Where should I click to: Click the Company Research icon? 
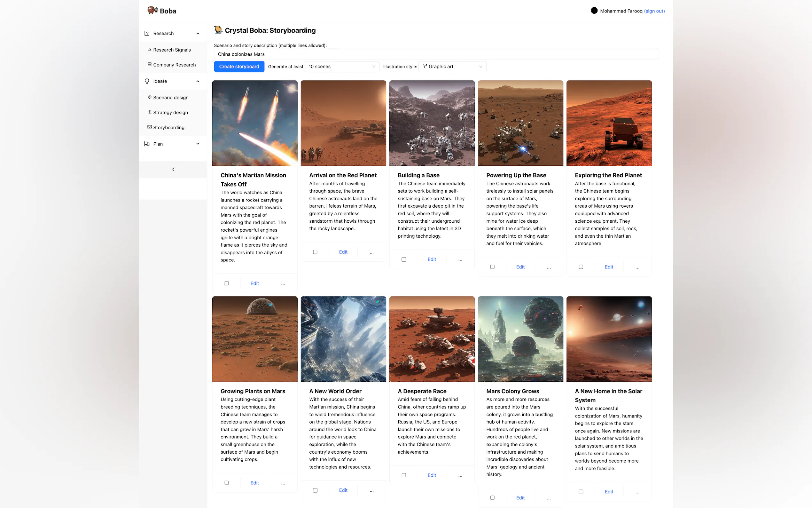click(x=149, y=64)
